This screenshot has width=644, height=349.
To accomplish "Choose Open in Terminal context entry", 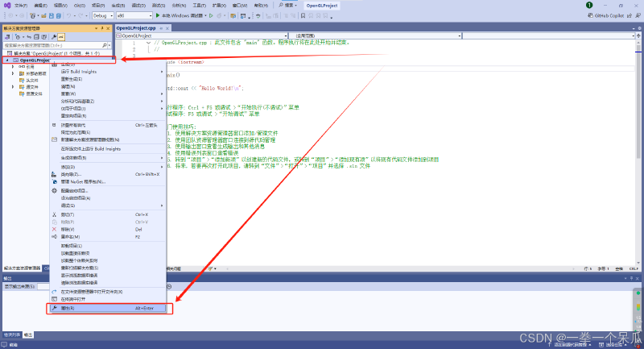I will [108, 299].
